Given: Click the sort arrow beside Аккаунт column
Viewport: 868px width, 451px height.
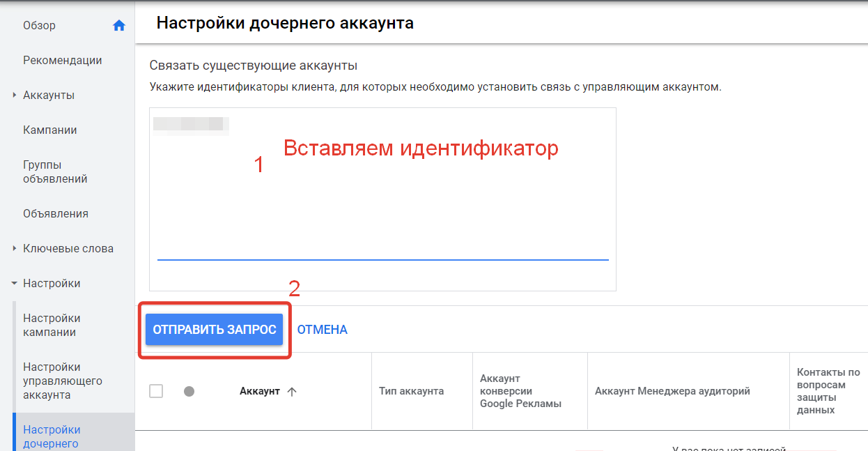Looking at the screenshot, I should coord(292,392).
